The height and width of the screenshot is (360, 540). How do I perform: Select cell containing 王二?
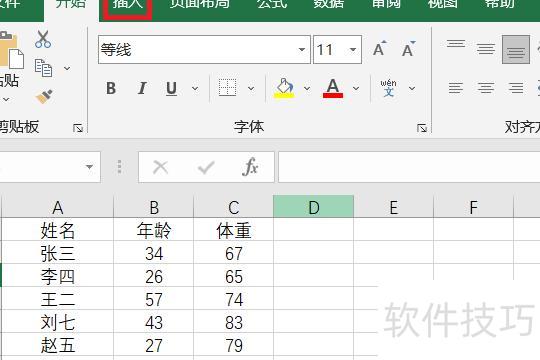(58, 299)
